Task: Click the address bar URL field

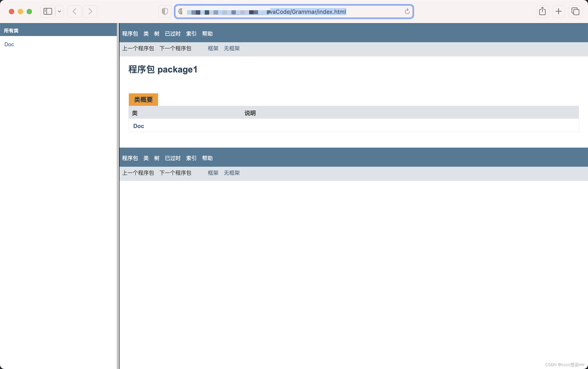Action: (294, 12)
